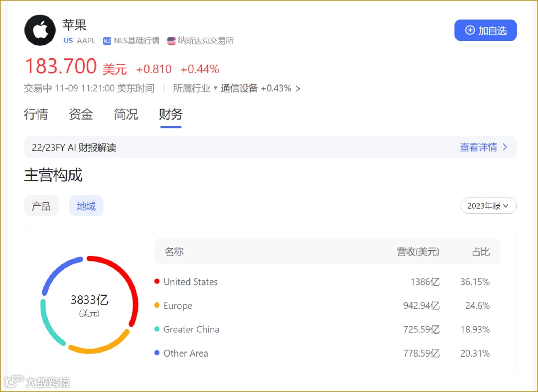Click the US market tag beside AAPL
538x392 pixels.
(x=68, y=40)
